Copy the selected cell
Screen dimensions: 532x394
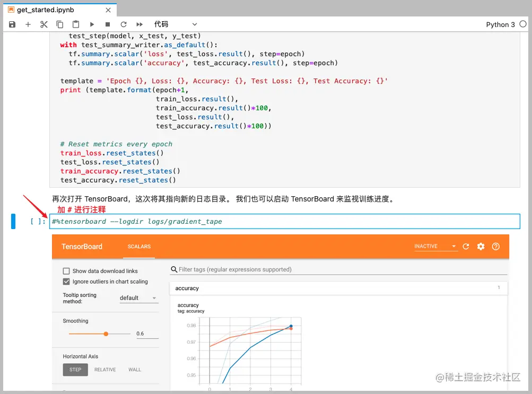(60, 24)
